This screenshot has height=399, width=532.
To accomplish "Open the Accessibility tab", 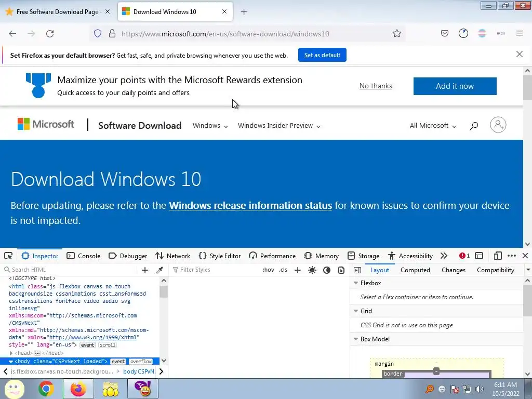I will pos(410,256).
